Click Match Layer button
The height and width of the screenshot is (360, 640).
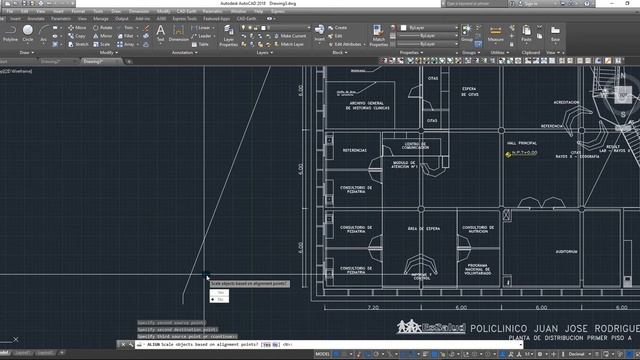(x=289, y=44)
